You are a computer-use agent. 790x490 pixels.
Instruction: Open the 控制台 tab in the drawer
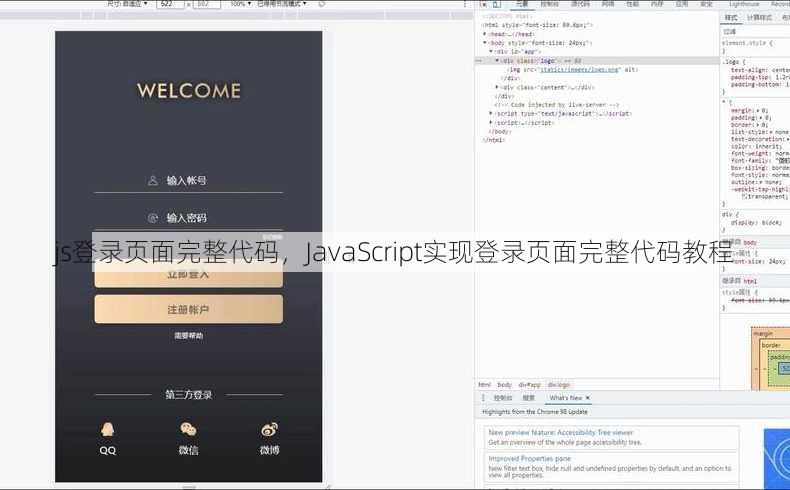(502, 398)
